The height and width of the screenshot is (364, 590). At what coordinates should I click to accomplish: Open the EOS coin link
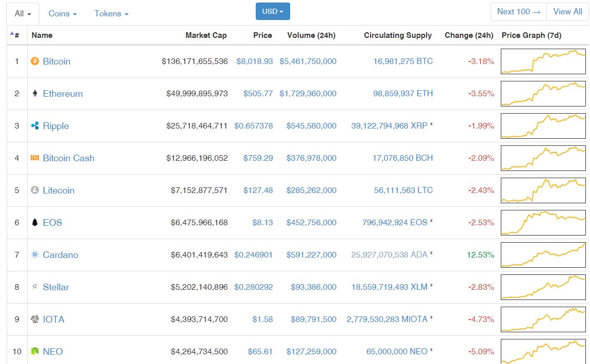(x=52, y=223)
